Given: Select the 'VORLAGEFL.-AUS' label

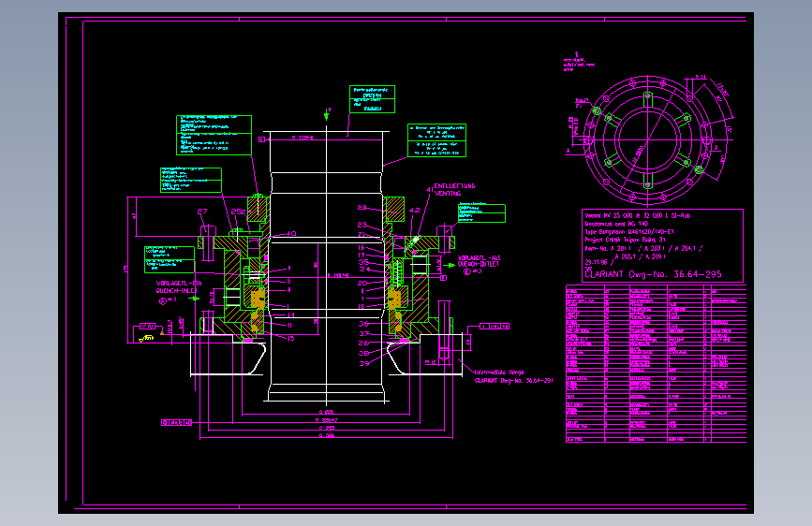Looking at the screenshot, I should click(479, 257).
